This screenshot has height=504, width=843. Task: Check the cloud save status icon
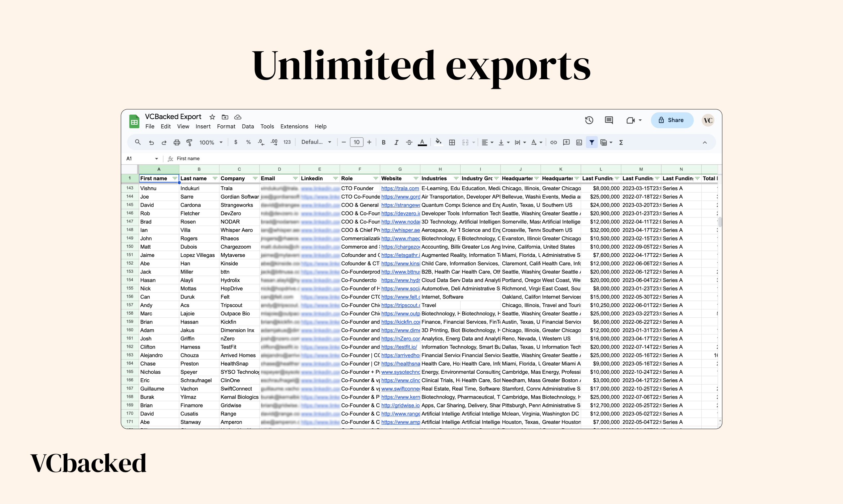click(238, 117)
